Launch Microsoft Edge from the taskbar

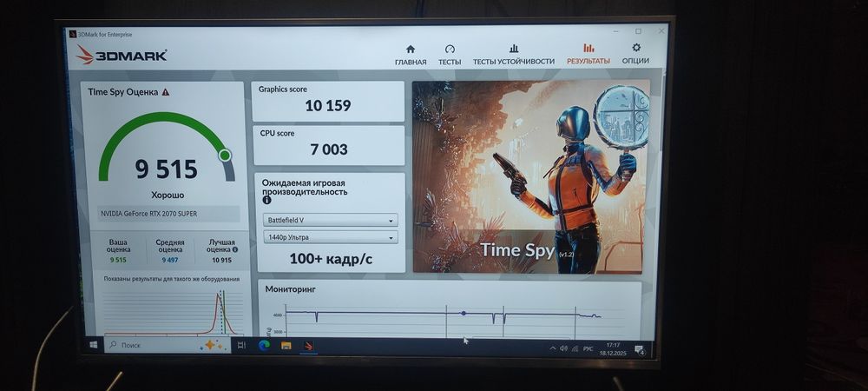coord(264,346)
